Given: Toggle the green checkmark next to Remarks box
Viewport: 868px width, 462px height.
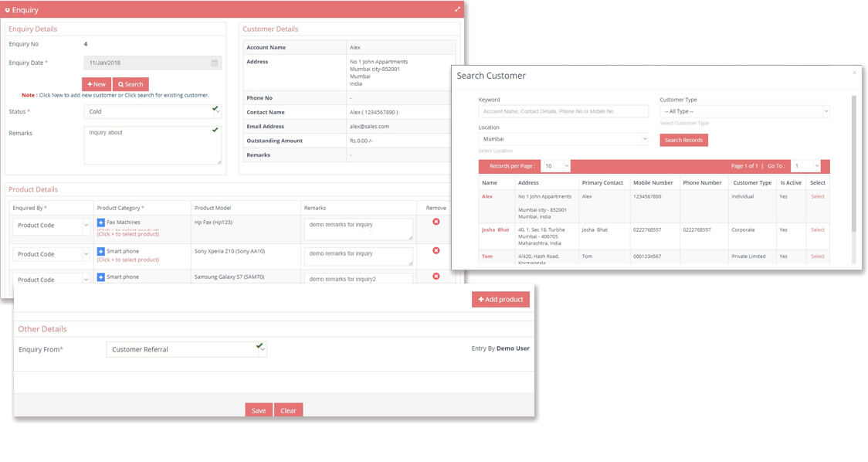Looking at the screenshot, I should click(x=215, y=129).
